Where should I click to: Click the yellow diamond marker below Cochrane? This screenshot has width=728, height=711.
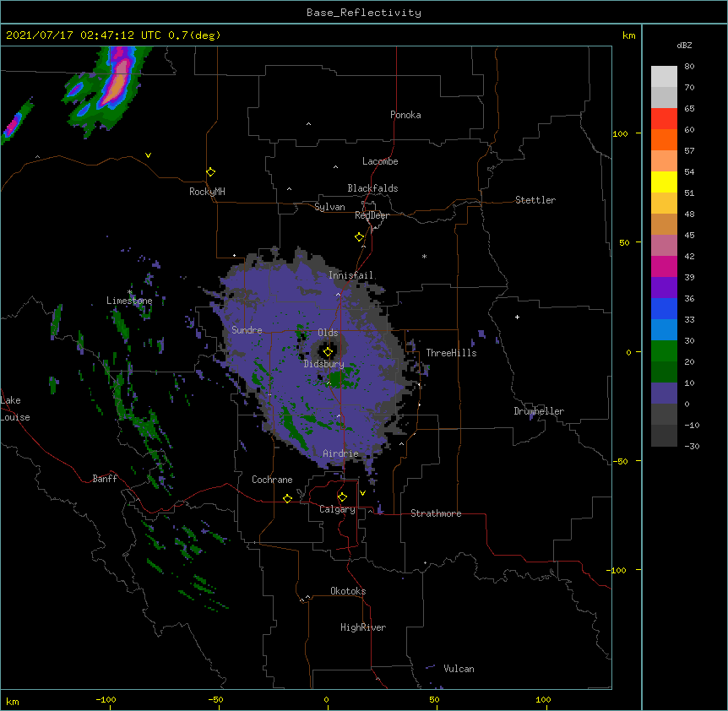pos(287,498)
